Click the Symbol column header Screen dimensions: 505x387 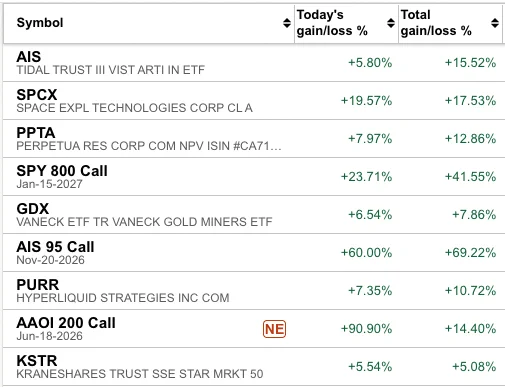tap(40, 23)
